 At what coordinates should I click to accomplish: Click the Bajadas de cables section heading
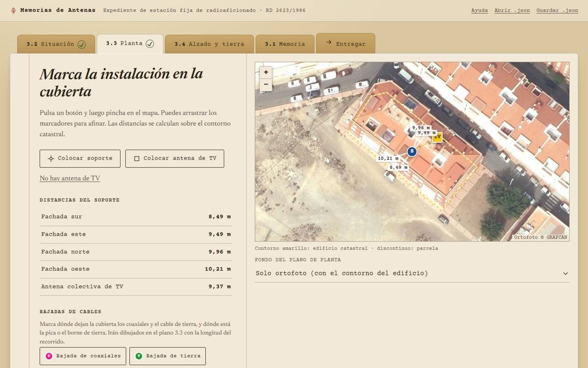pos(71,312)
